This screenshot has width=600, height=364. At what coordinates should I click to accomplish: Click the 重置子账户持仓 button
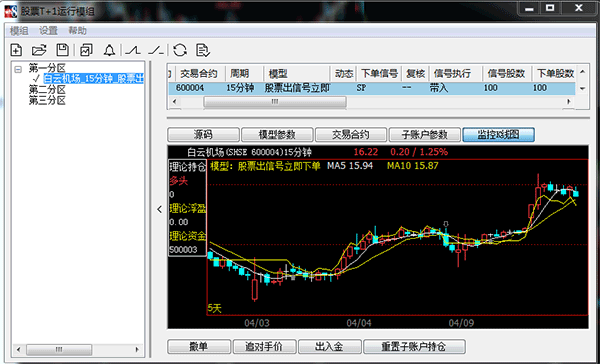coord(414,347)
